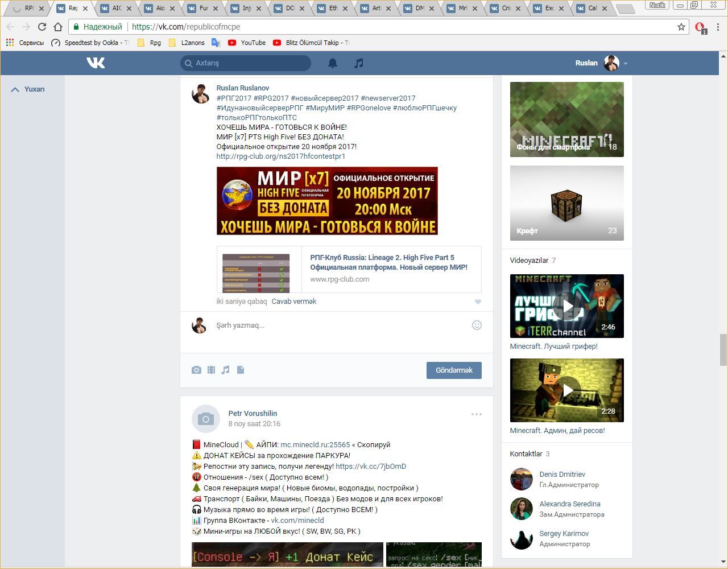The width and height of the screenshot is (728, 569).
Task: Click Cavab vermək reply link
Action: (x=294, y=302)
